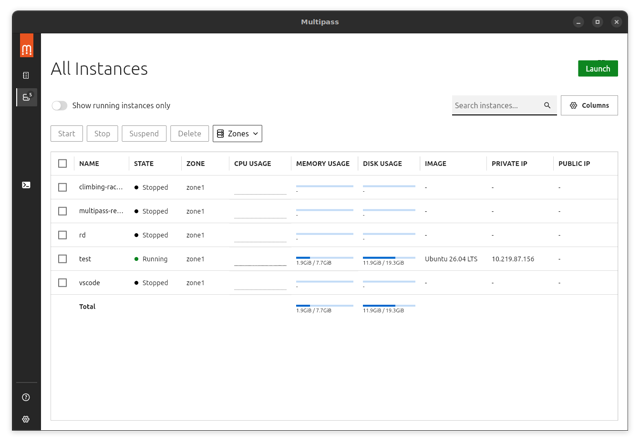Click the PUBLIC IP column header

click(x=574, y=164)
